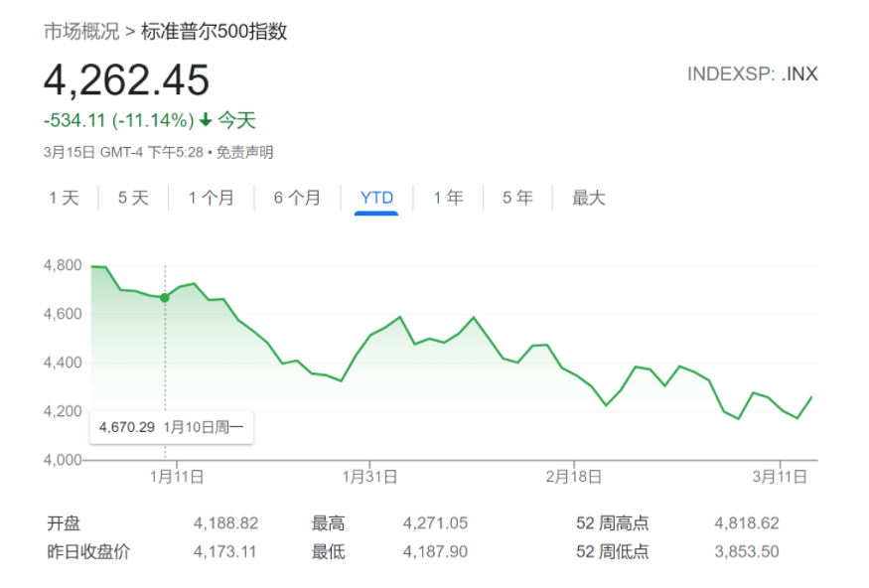Image resolution: width=869 pixels, height=588 pixels.
Task: View the 5 年 chart range
Action: (x=517, y=198)
